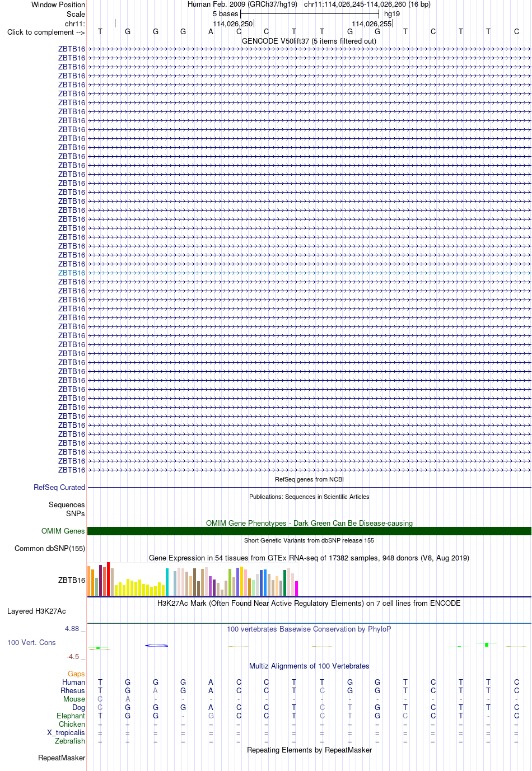Open the 'Layered H3K27Ac' track label
This screenshot has height=771, width=532.
36,611
